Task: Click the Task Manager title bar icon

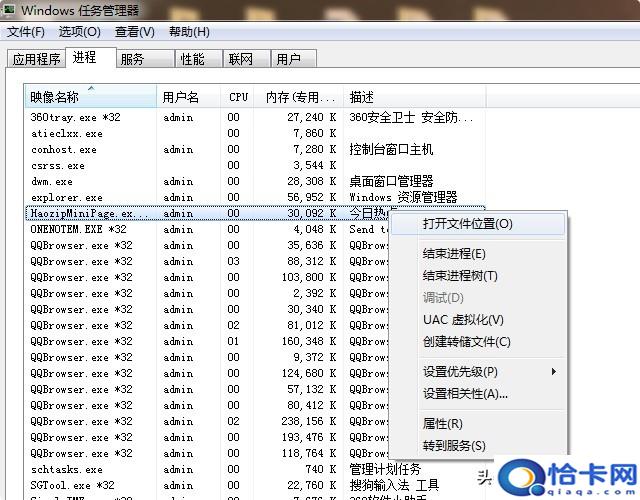Action: pyautogui.click(x=9, y=9)
